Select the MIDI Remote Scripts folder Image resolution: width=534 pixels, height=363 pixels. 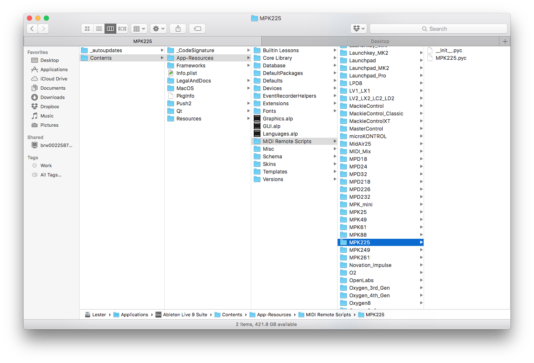(x=295, y=141)
